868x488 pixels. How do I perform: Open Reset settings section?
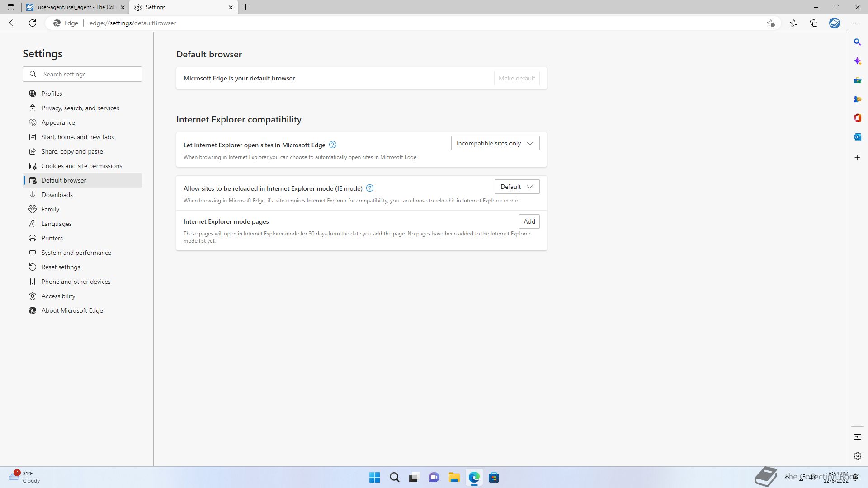point(82,267)
